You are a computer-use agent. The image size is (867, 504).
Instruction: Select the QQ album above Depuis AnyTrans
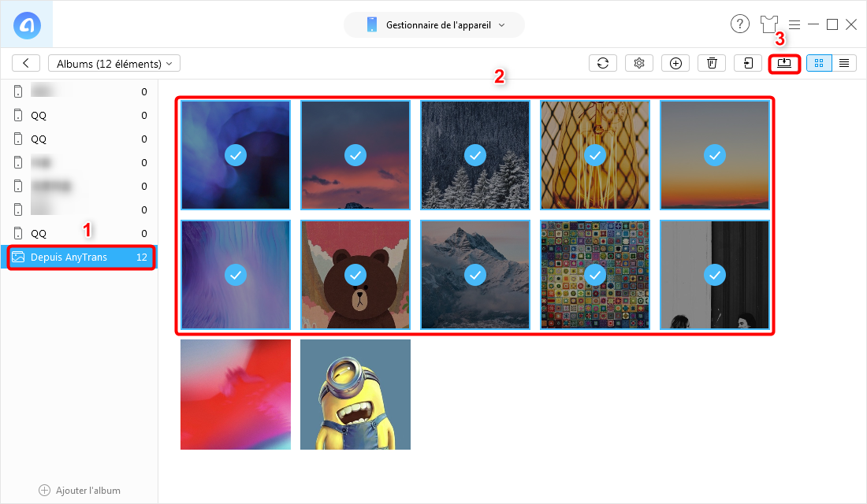click(x=79, y=233)
